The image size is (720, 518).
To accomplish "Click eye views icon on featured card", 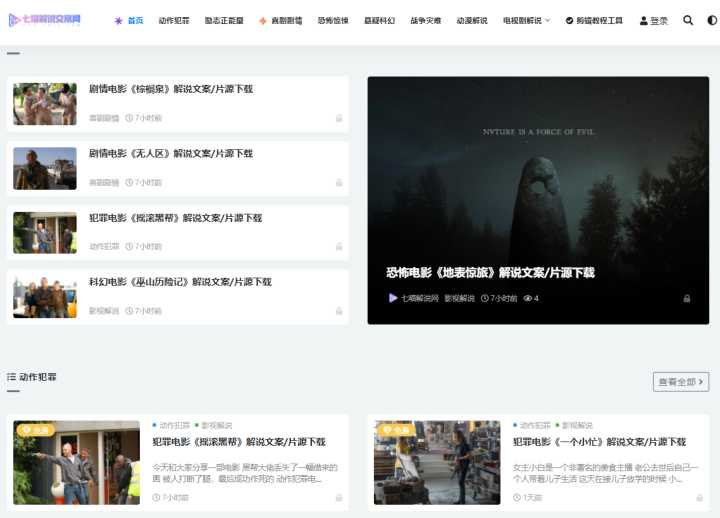I will tap(528, 298).
